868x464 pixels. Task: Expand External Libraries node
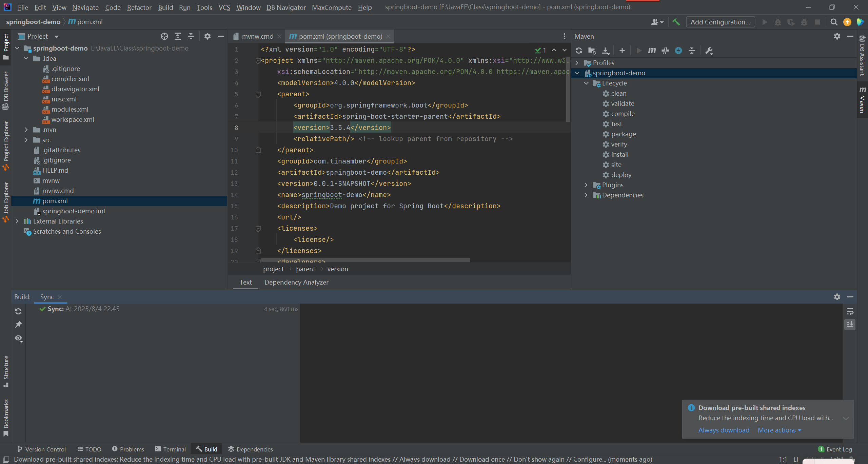tap(17, 221)
